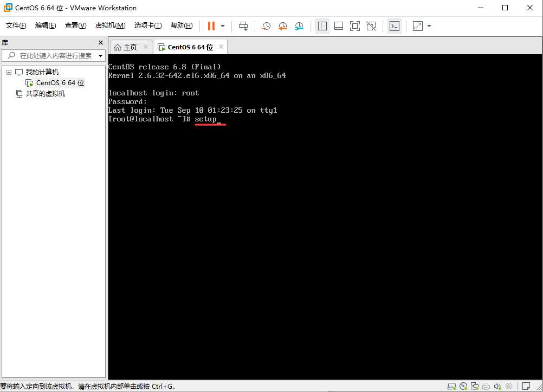The width and height of the screenshot is (543, 392).
Task: Click the library search input field
Action: pyautogui.click(x=54, y=55)
